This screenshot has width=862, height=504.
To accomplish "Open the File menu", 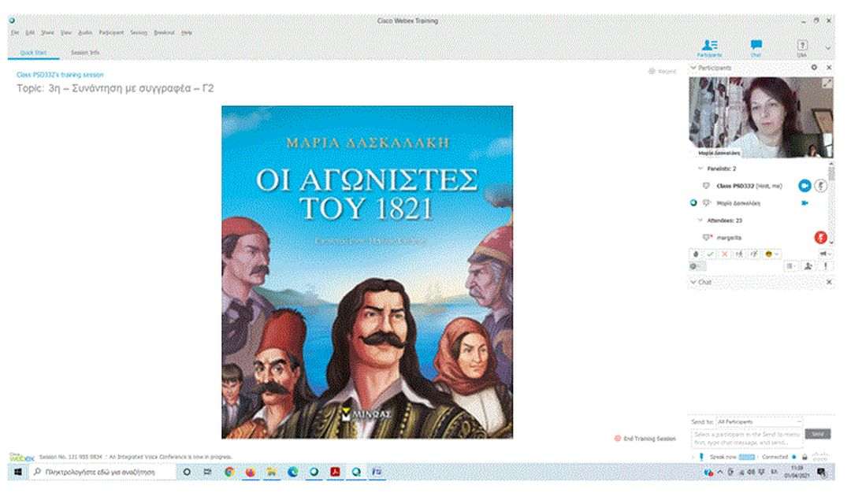I will pos(15,33).
